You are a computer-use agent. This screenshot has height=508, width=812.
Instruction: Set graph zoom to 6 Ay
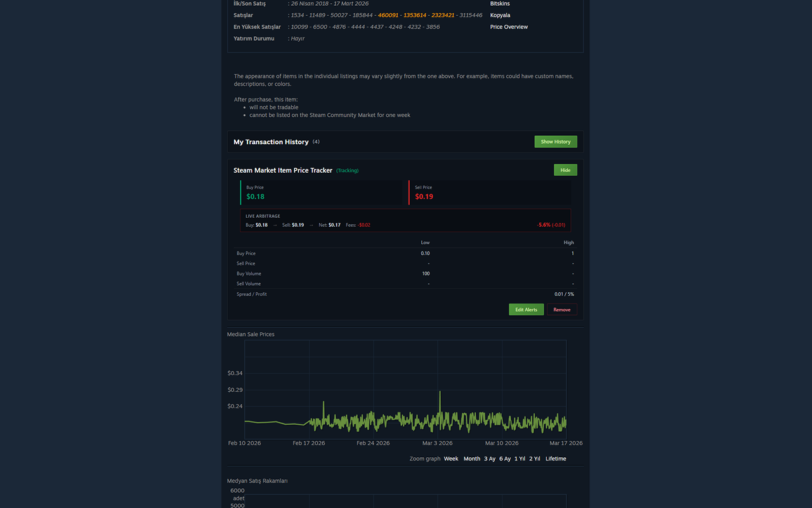pyautogui.click(x=505, y=458)
